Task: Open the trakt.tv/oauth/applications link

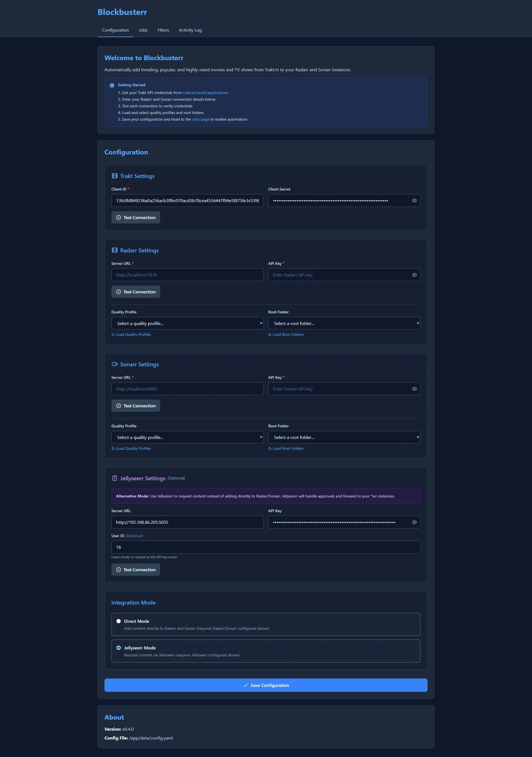Action: pyautogui.click(x=205, y=93)
